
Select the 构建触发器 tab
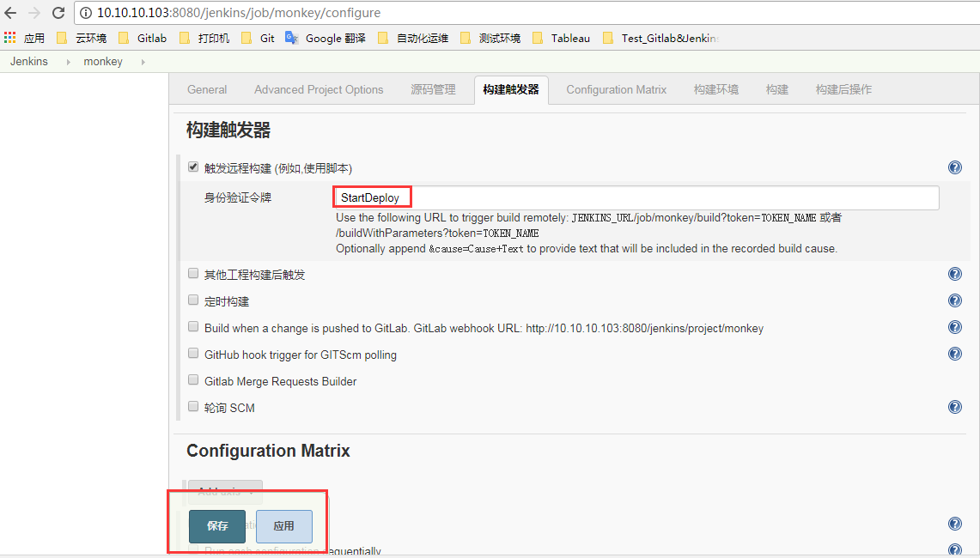(x=511, y=89)
